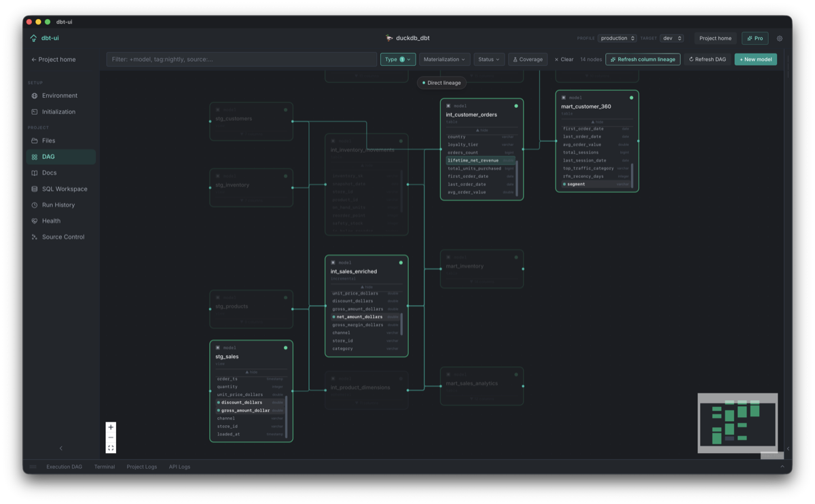The image size is (815, 504).
Task: Clear the active filters
Action: coord(564,59)
